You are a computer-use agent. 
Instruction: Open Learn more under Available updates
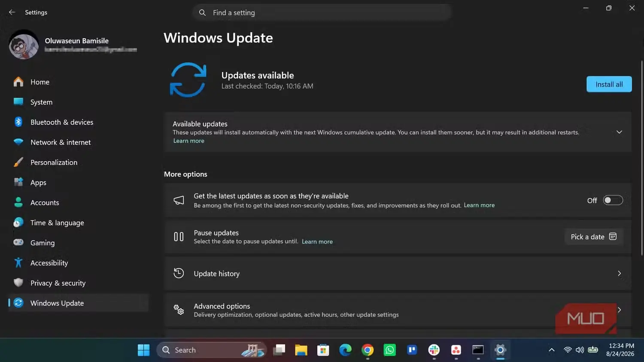[x=189, y=141]
